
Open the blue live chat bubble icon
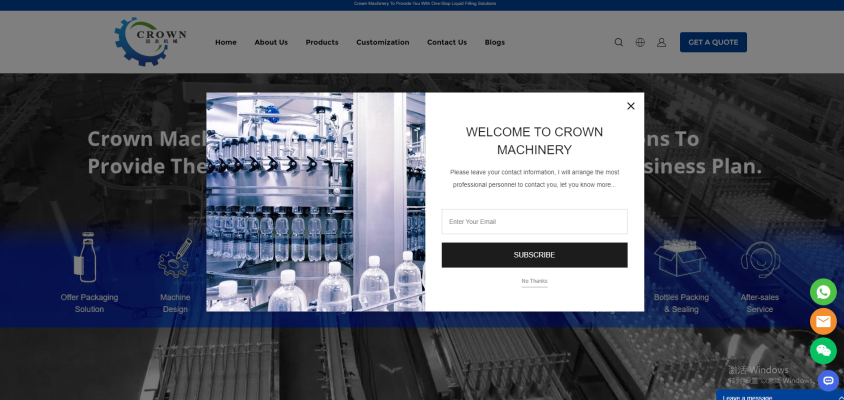[828, 380]
